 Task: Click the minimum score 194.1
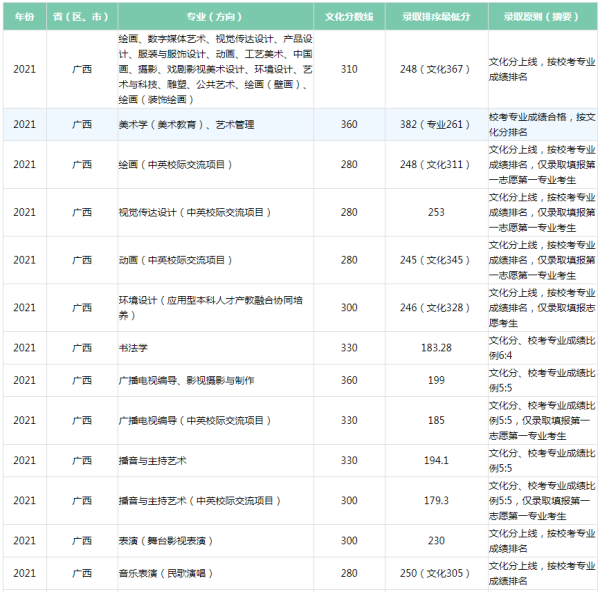click(x=436, y=460)
